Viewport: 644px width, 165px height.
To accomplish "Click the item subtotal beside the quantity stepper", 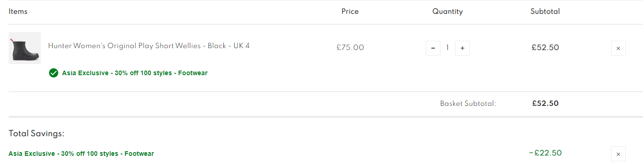I will click(x=545, y=47).
